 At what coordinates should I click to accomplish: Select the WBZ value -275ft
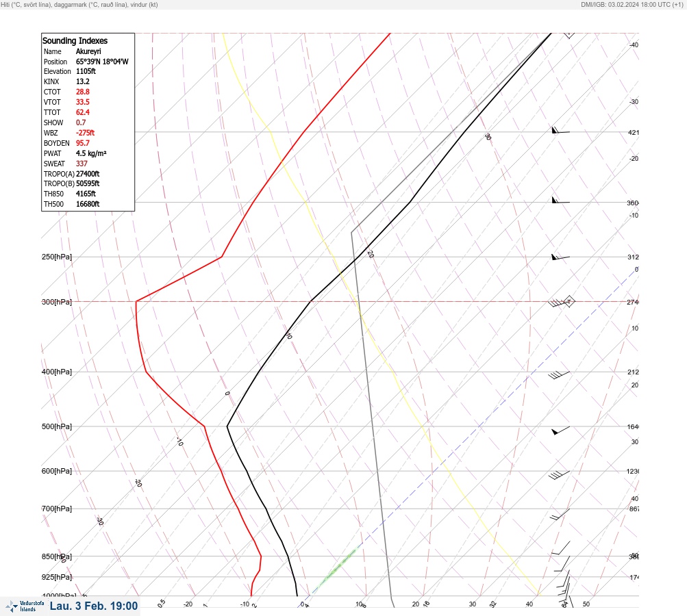[x=86, y=133]
